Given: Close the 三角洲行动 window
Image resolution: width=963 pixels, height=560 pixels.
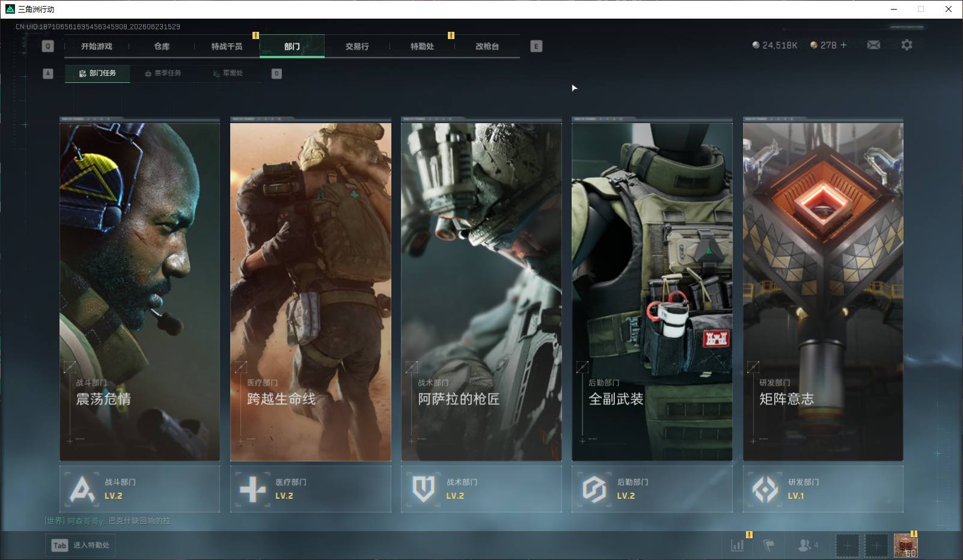Looking at the screenshot, I should pyautogui.click(x=949, y=9).
